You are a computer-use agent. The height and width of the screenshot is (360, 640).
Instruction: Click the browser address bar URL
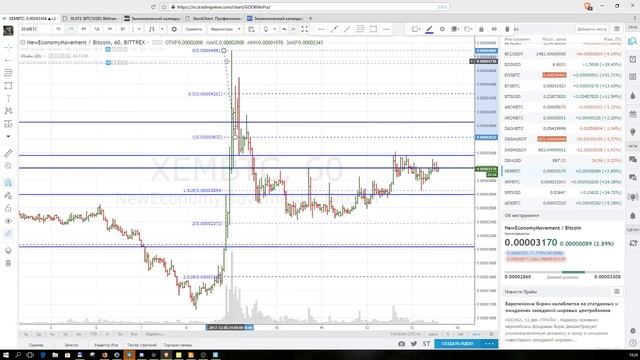tap(224, 7)
